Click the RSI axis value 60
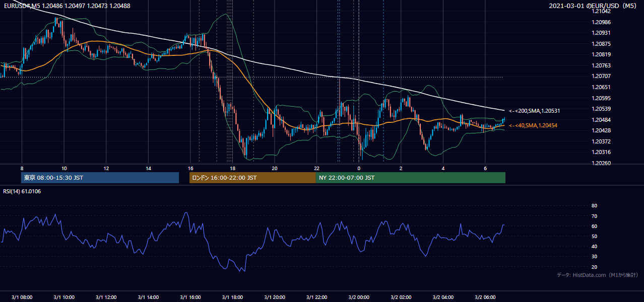This screenshot has width=644, height=302. coord(594,226)
